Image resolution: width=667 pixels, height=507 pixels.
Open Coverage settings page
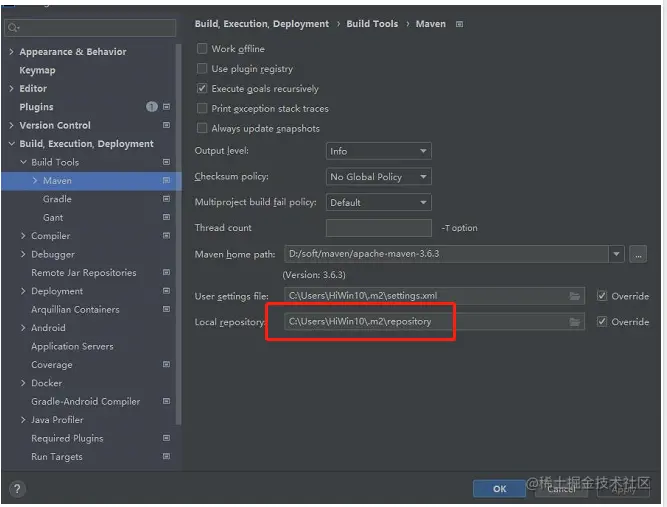tap(52, 365)
